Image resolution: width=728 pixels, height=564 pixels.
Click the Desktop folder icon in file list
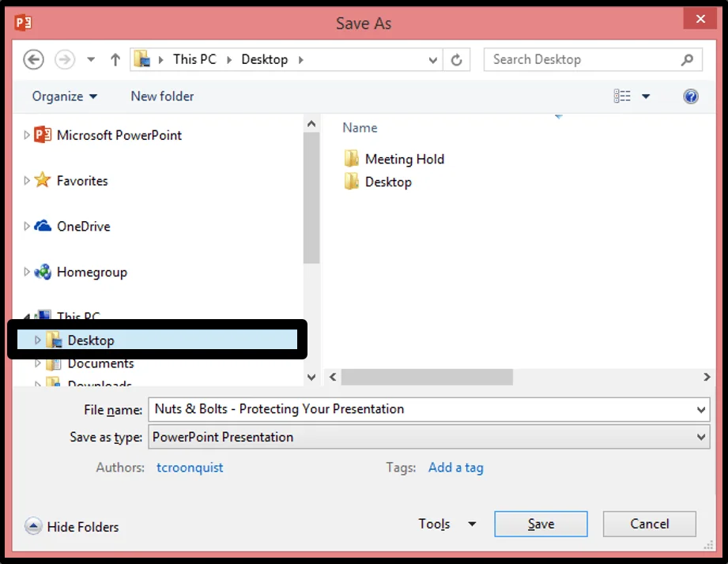352,182
